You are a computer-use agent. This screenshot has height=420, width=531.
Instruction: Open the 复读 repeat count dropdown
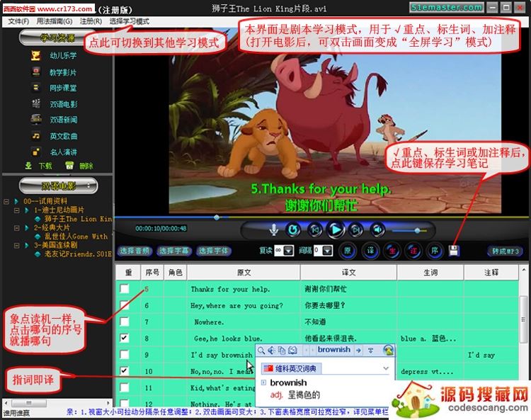[x=289, y=251]
